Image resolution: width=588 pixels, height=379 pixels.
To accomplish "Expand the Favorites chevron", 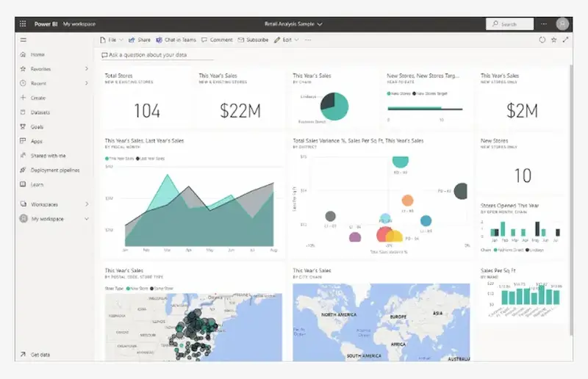I will click(x=87, y=68).
